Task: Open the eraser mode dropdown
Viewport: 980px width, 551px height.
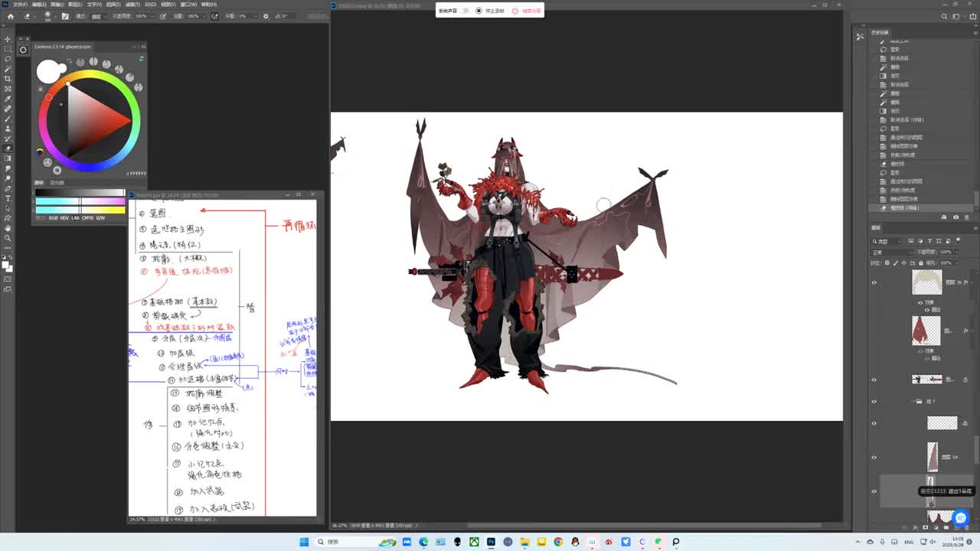Action: [100, 16]
